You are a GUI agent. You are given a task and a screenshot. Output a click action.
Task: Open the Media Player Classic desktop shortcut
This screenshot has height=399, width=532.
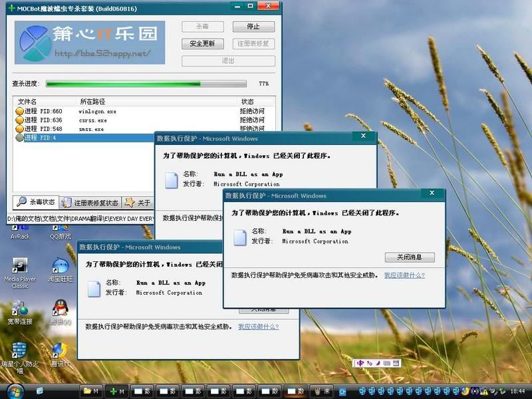point(20,266)
